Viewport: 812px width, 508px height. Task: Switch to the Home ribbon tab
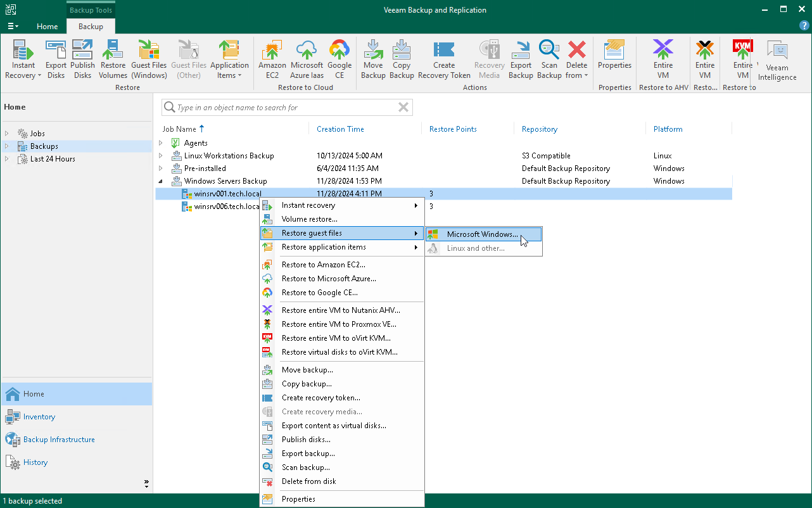point(47,27)
